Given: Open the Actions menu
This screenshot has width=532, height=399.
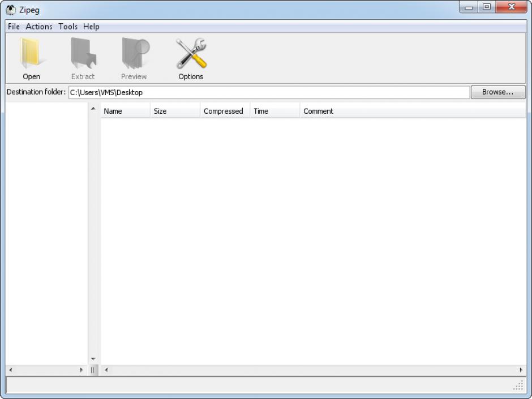Looking at the screenshot, I should click(x=39, y=27).
